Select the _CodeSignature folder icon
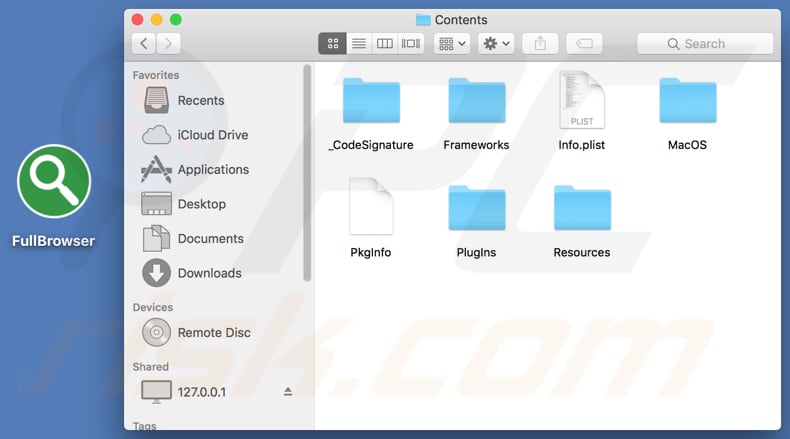790x439 pixels. (371, 100)
